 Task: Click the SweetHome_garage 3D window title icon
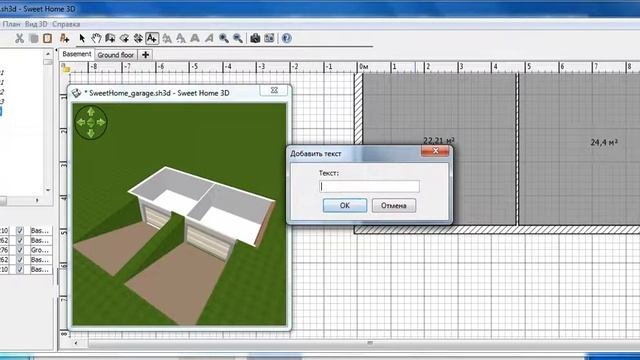(x=76, y=93)
